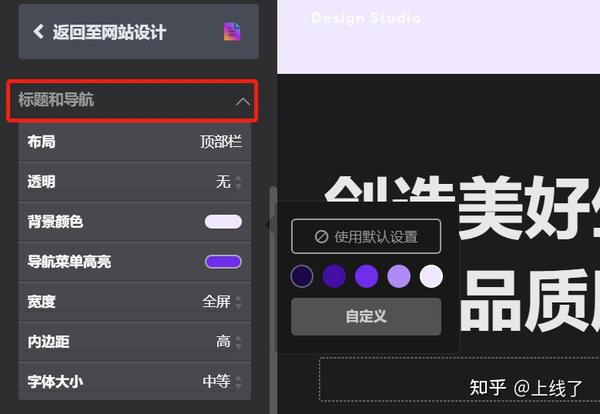The height and width of the screenshot is (414, 600).
Task: Click the 美好 headline text in preview
Action: point(524,207)
